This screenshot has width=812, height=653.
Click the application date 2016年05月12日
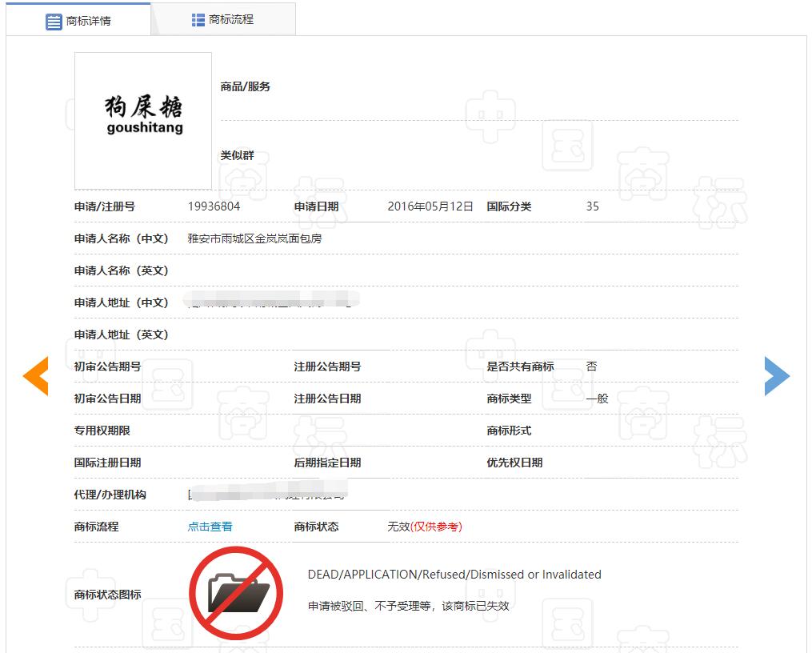click(430, 206)
